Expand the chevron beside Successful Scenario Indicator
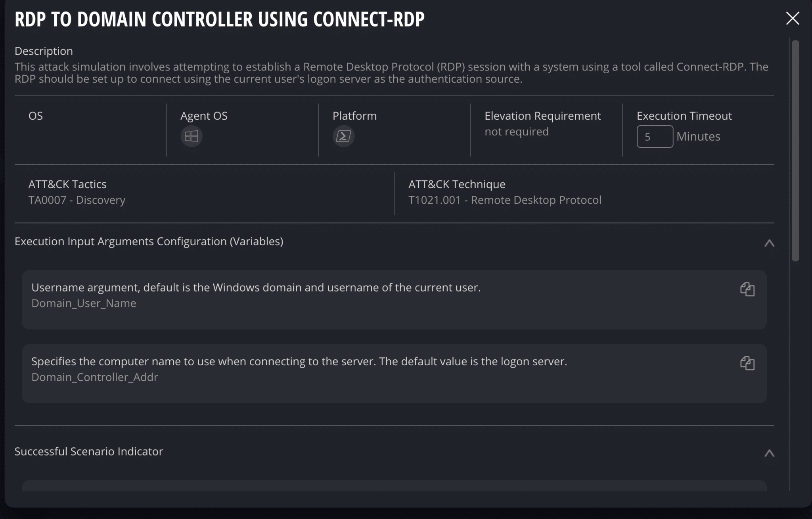The width and height of the screenshot is (812, 519). coord(769,452)
